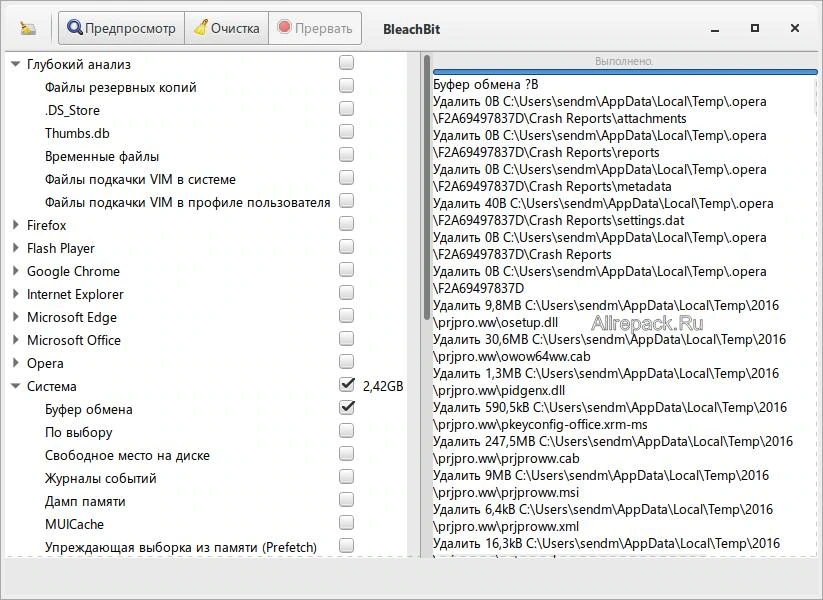Viewport: 823px width, 600px height.
Task: Select the Thumbs.db tree item
Action: pos(77,133)
